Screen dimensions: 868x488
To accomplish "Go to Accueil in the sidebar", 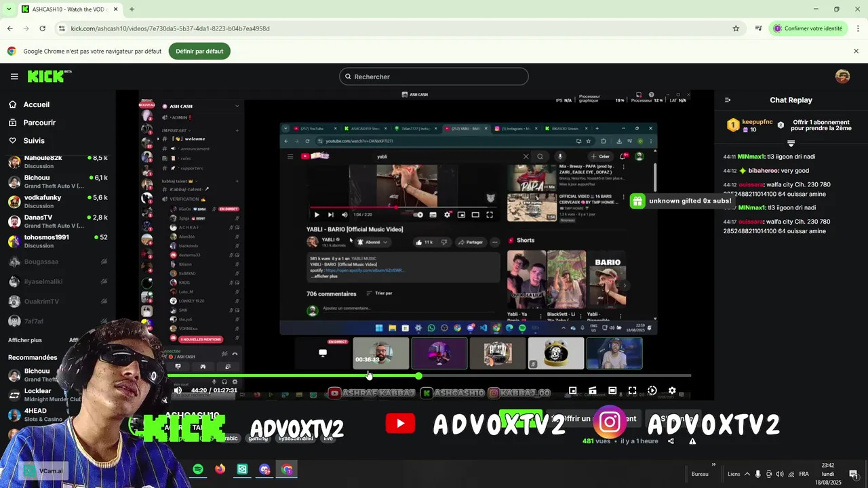I will click(x=36, y=104).
